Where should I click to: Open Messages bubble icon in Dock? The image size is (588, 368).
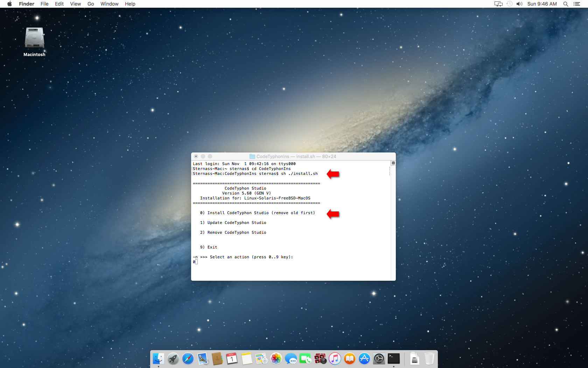290,359
